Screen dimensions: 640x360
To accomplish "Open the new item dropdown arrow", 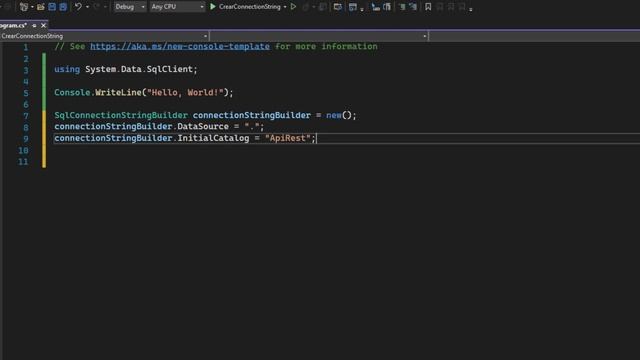I will (32, 7).
